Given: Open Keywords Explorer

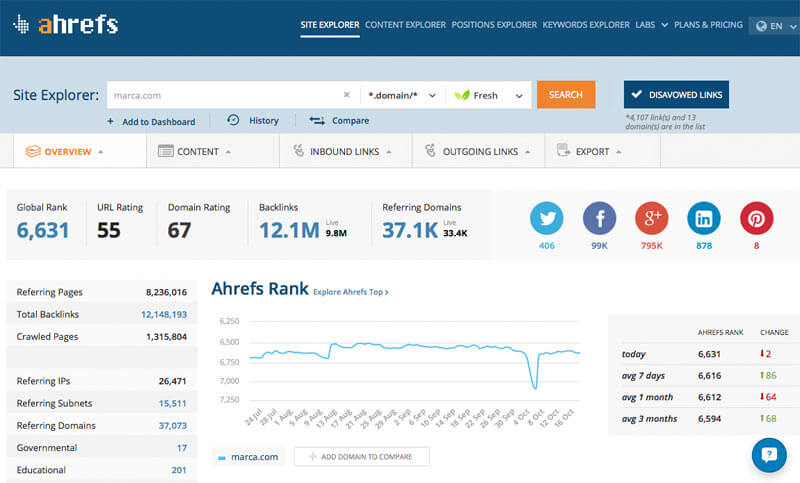Looking at the screenshot, I should 586,24.
